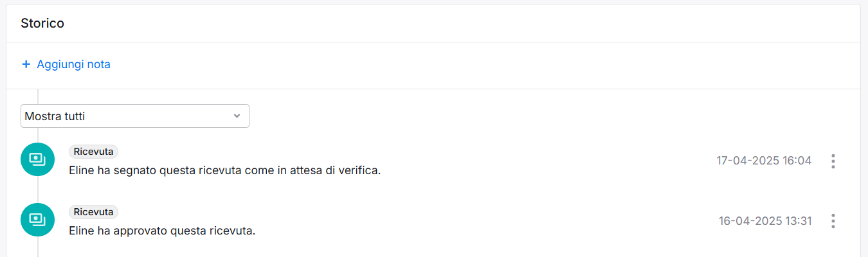
Task: Click the Storico panel heading
Action: [42, 23]
